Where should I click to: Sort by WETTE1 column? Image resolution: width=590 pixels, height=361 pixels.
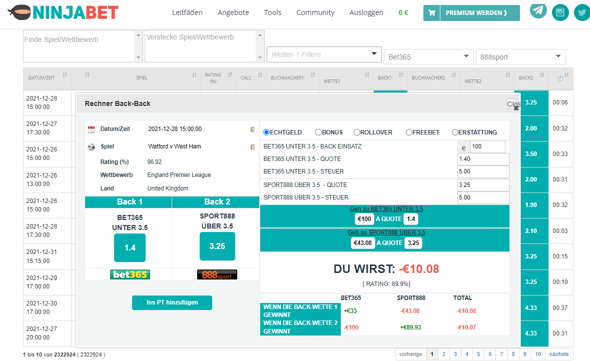367,75
